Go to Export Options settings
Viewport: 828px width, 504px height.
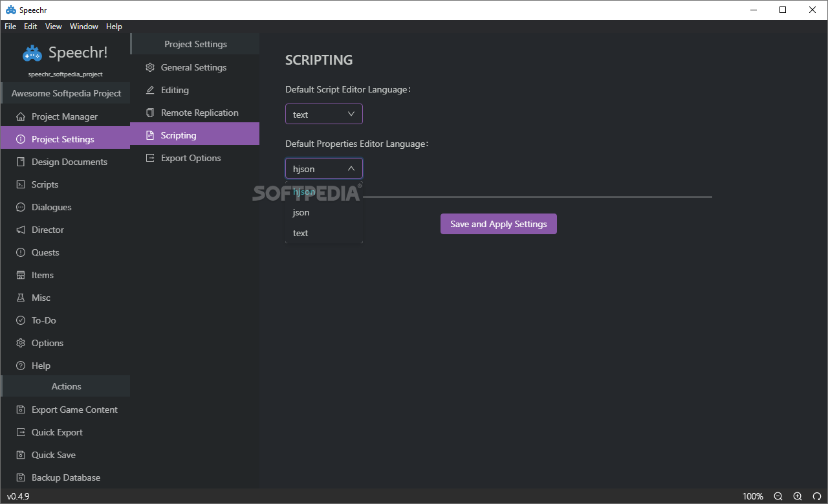coord(195,158)
